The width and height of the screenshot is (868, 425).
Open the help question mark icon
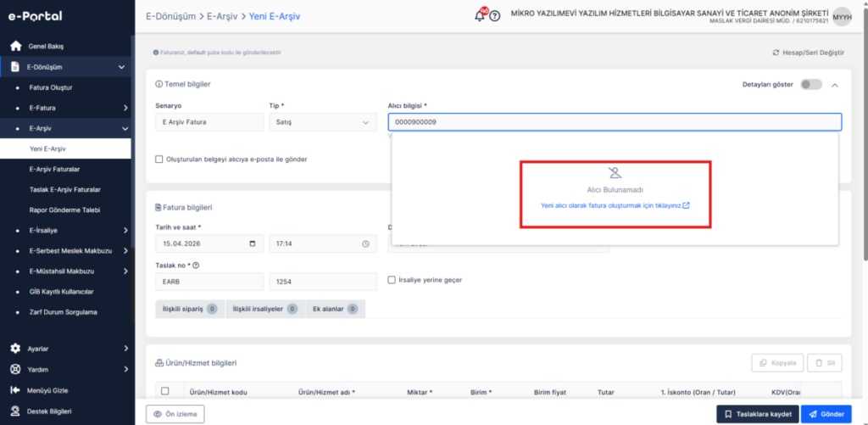click(x=495, y=16)
